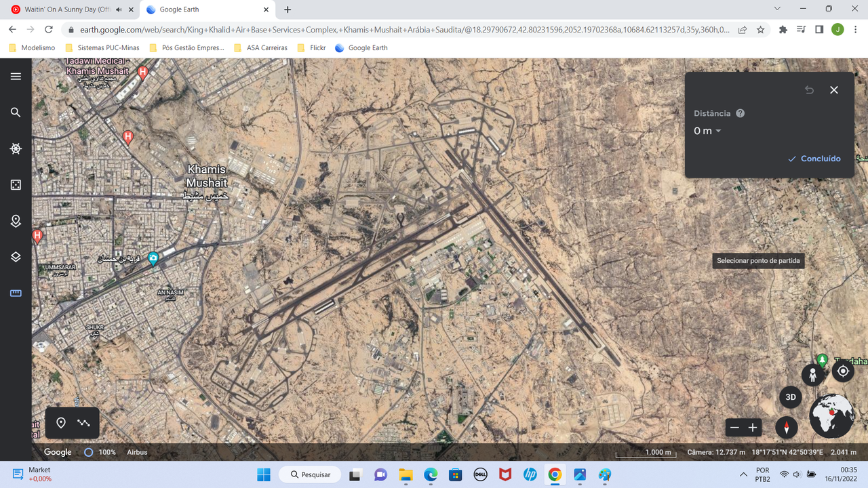Open Projects pin icon in sidebar
The image size is (868, 488).
click(16, 221)
